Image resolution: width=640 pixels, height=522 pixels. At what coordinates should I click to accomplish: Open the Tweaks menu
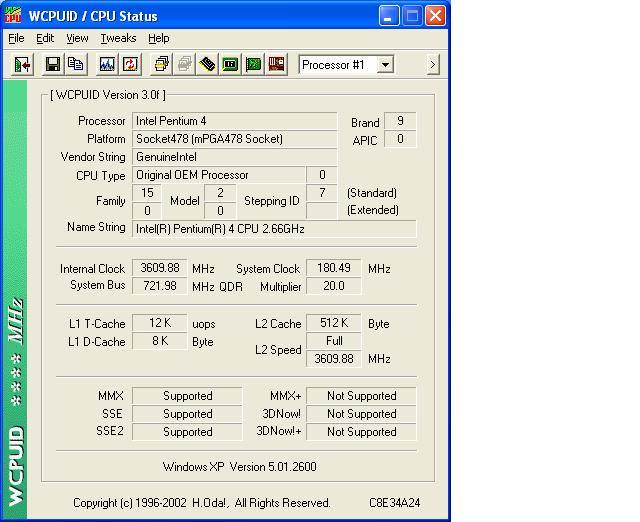tap(118, 38)
